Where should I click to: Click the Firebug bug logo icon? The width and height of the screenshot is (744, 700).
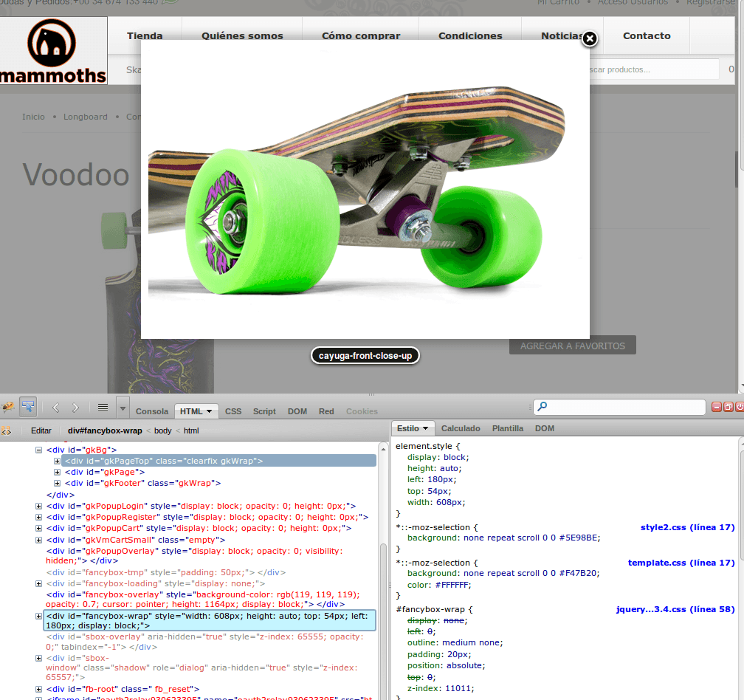tap(8, 407)
